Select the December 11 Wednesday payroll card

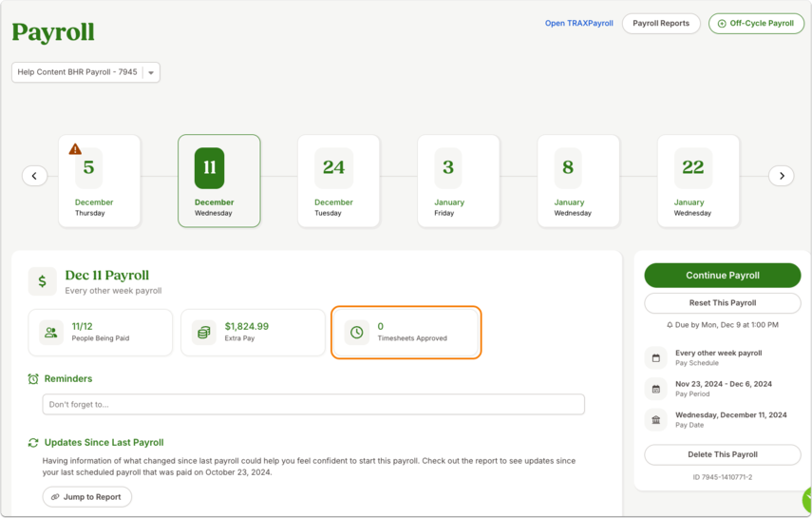pyautogui.click(x=219, y=181)
